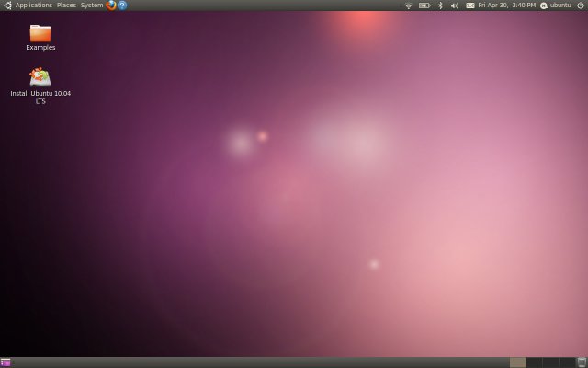This screenshot has width=588, height=368.
Task: Select the "Install Ubuntu 10.04 LTS" label text
Action: [40, 98]
